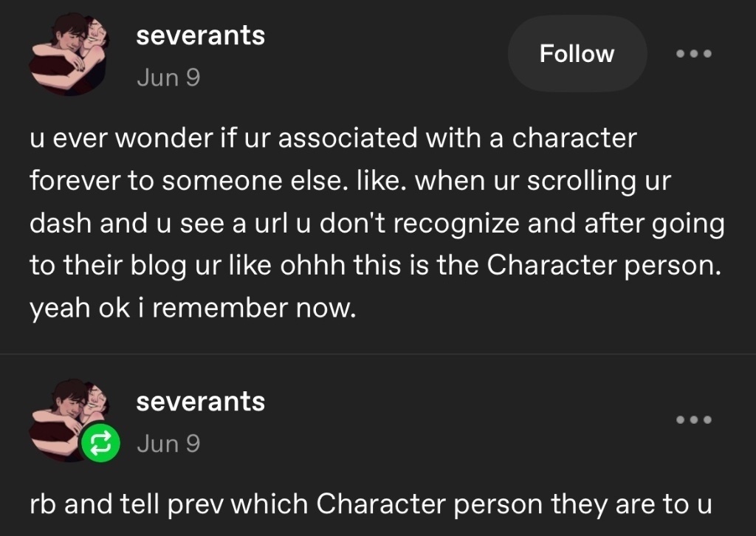Visit severants blog from the reblog's username
The image size is (756, 536).
pos(201,402)
